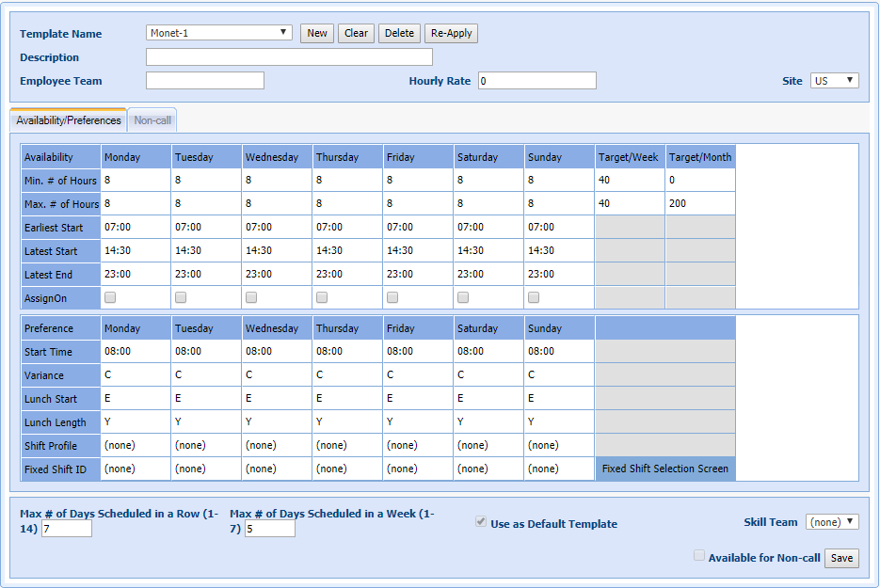Click the Employee Team text box
The width and height of the screenshot is (880, 588).
click(204, 81)
